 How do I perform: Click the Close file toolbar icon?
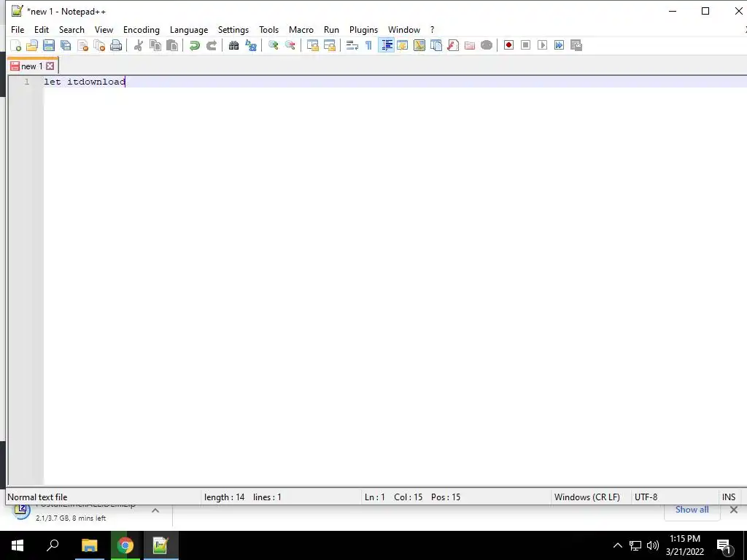pos(83,45)
